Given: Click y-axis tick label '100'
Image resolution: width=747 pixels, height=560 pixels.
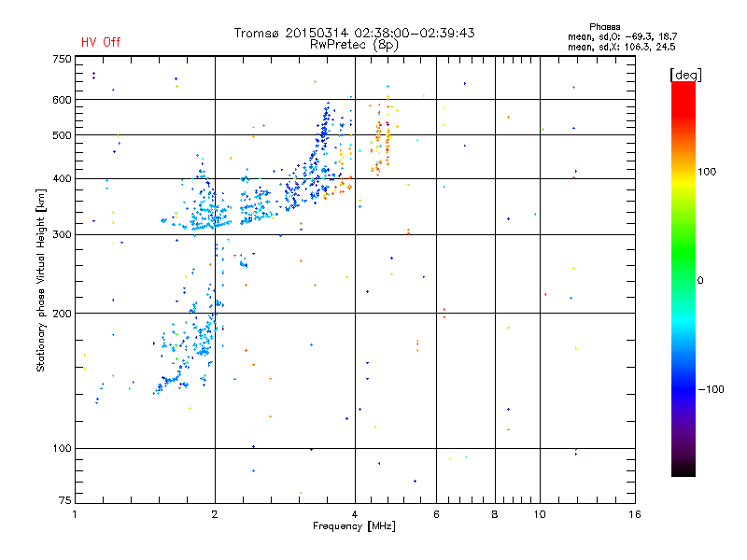Looking at the screenshot, I should pos(63,449).
